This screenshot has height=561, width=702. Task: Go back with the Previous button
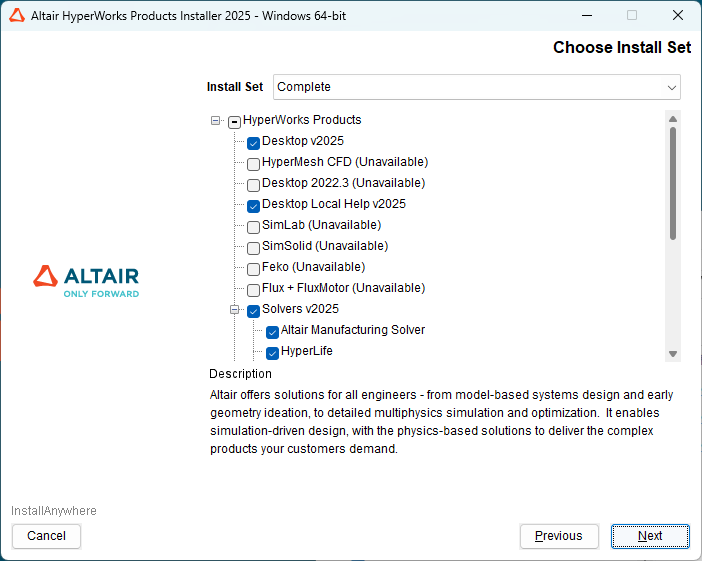click(559, 536)
